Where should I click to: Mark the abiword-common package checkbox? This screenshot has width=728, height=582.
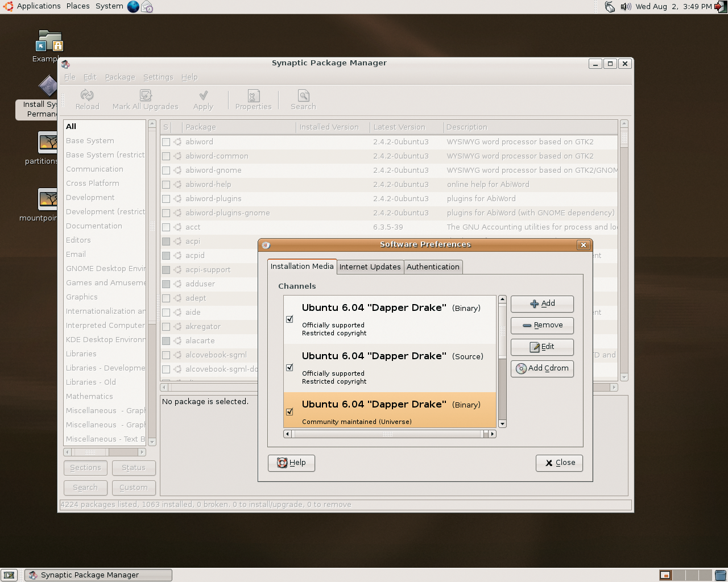point(166,156)
